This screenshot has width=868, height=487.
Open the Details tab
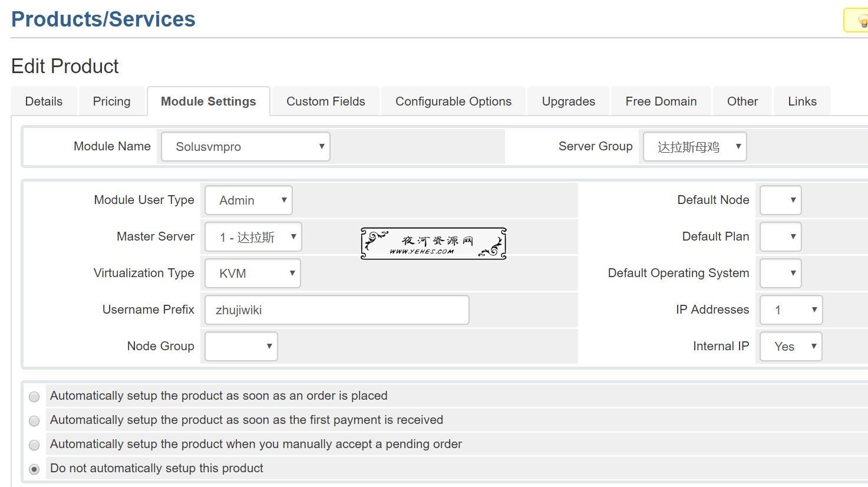44,101
